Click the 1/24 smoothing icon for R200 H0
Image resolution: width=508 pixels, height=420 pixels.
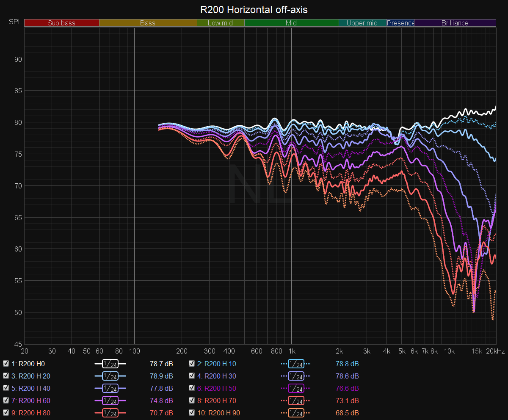(x=110, y=364)
